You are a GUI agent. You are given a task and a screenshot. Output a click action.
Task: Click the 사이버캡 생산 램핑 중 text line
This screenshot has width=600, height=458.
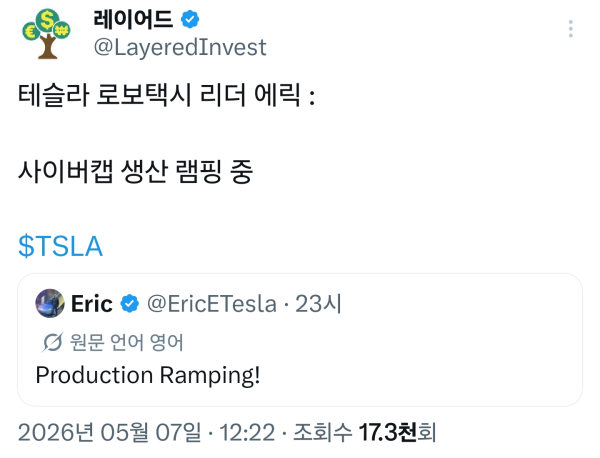[x=135, y=171]
